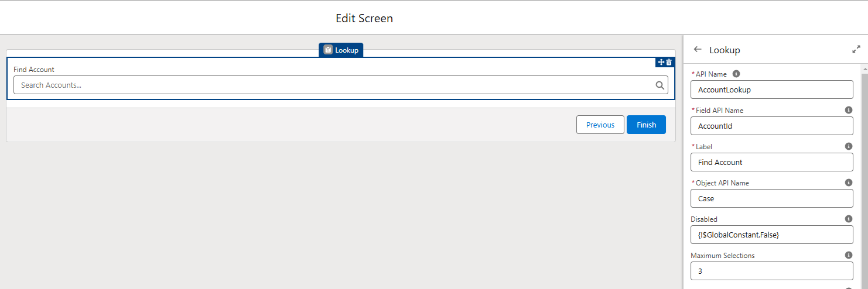This screenshot has width=868, height=289.
Task: Open the Disabled field info icon
Action: 848,219
